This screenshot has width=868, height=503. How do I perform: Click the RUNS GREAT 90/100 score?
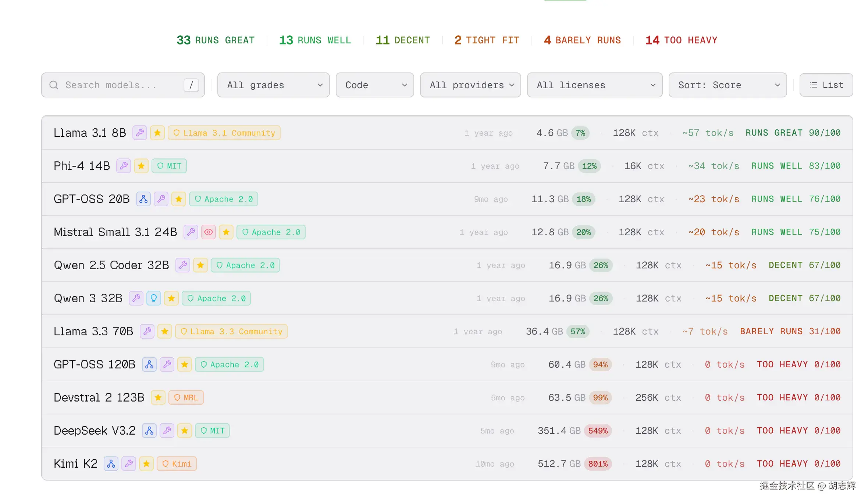[x=793, y=133]
